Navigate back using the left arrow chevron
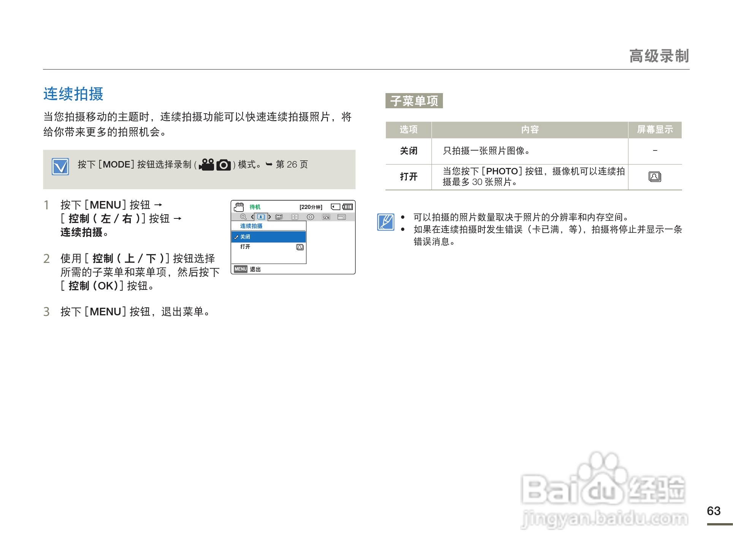This screenshot has width=733, height=560. 252,217
